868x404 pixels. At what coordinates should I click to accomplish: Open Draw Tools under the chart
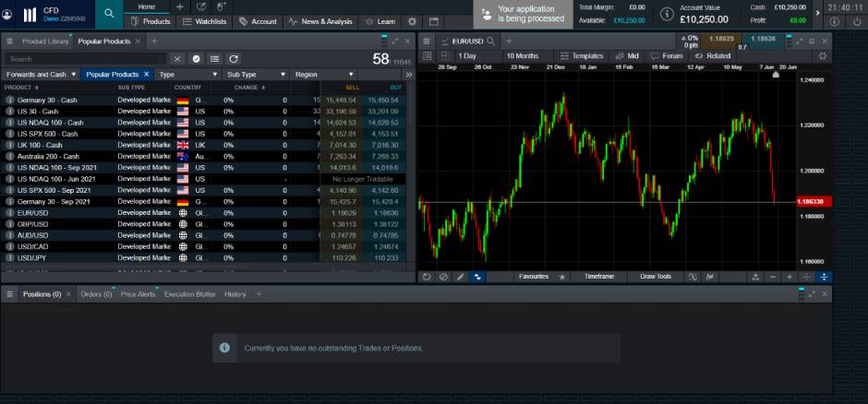tap(656, 277)
